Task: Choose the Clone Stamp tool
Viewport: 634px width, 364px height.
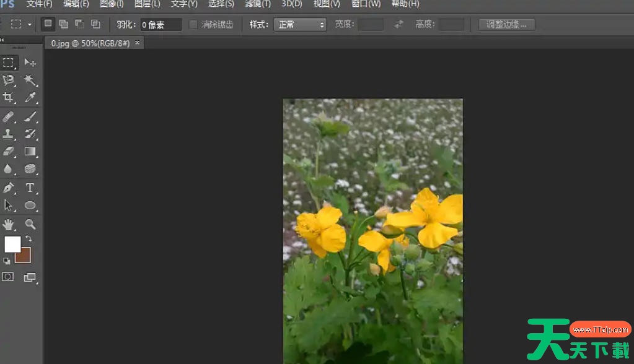Action: (x=9, y=134)
